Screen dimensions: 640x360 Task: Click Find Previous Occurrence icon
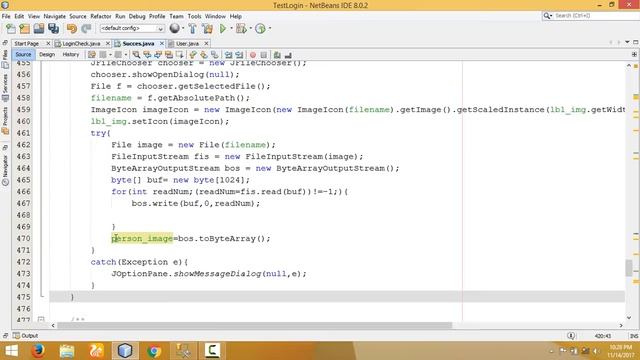point(147,55)
